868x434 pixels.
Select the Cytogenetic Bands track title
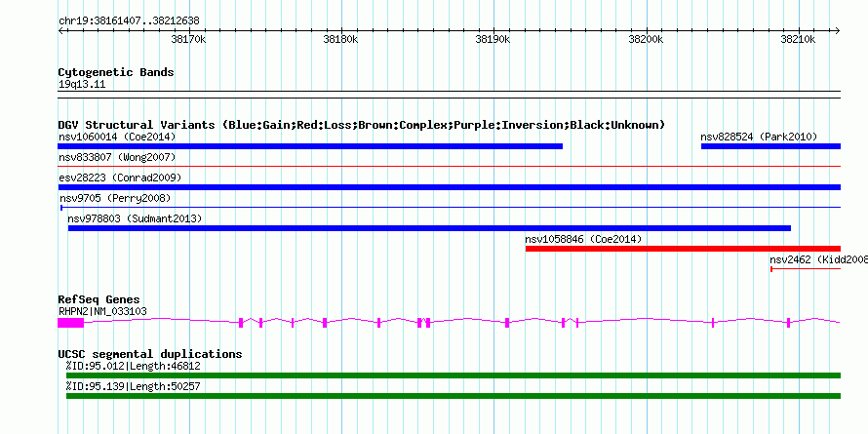116,72
